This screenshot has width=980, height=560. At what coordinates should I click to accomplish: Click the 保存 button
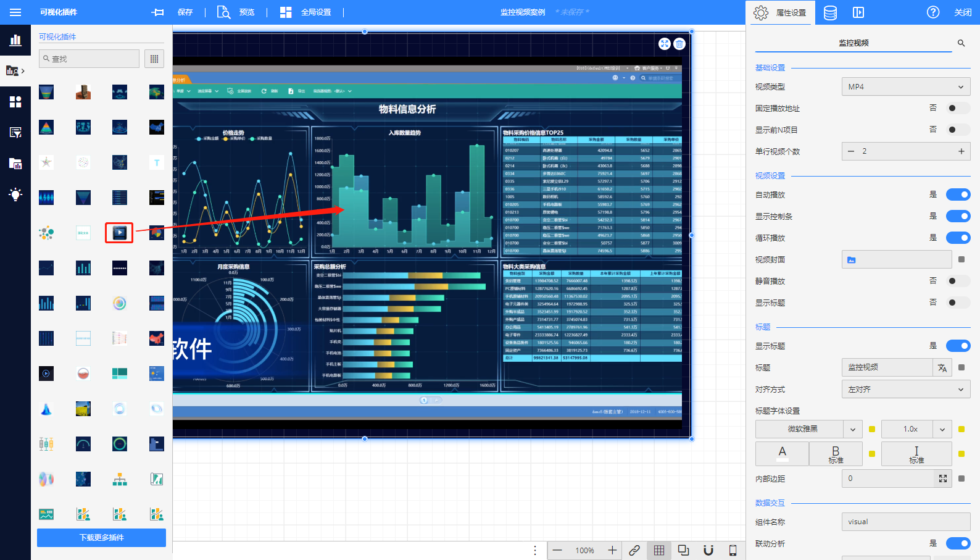tap(185, 12)
